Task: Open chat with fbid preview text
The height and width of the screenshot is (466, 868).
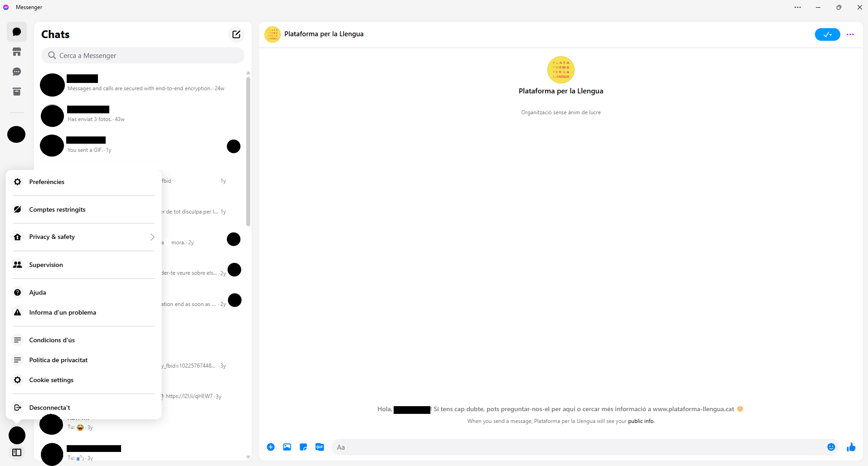Action: [x=203, y=177]
